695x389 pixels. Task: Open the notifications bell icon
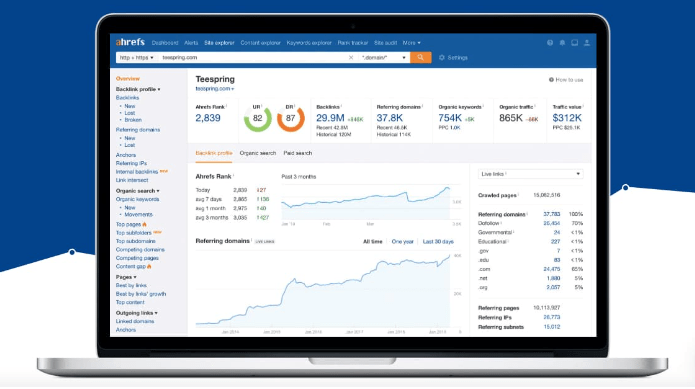562,43
